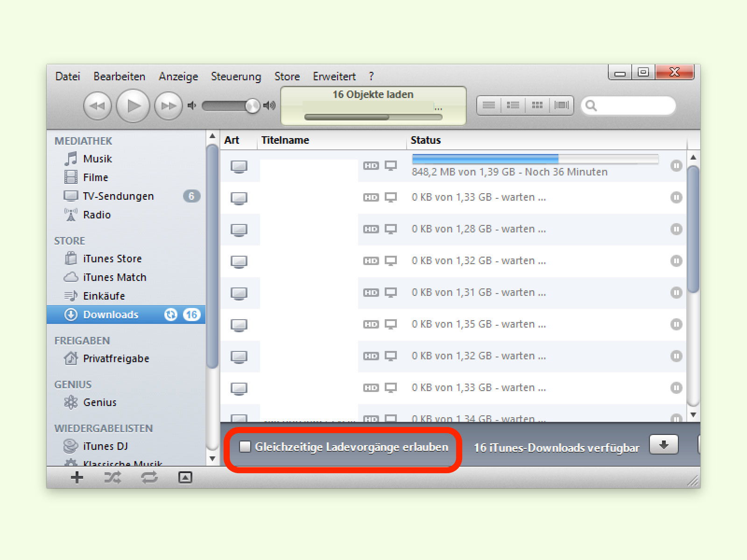747x560 pixels.
Task: Click the TV type icon of the 1,35 GB row
Action: [x=239, y=325]
